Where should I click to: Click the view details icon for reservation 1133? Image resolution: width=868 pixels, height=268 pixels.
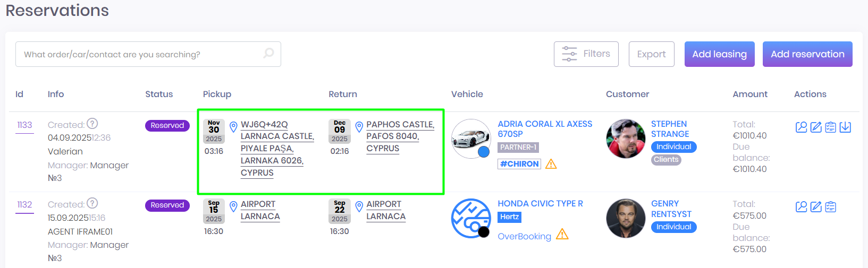(801, 127)
